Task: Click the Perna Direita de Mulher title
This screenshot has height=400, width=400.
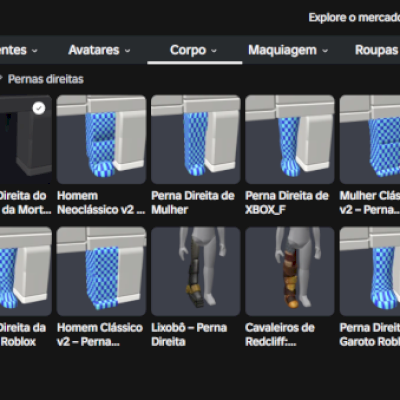Action: pos(193,203)
